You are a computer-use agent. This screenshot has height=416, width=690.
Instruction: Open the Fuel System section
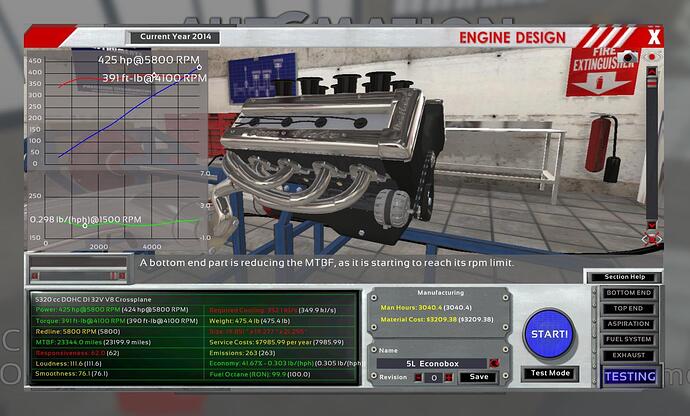coord(629,339)
